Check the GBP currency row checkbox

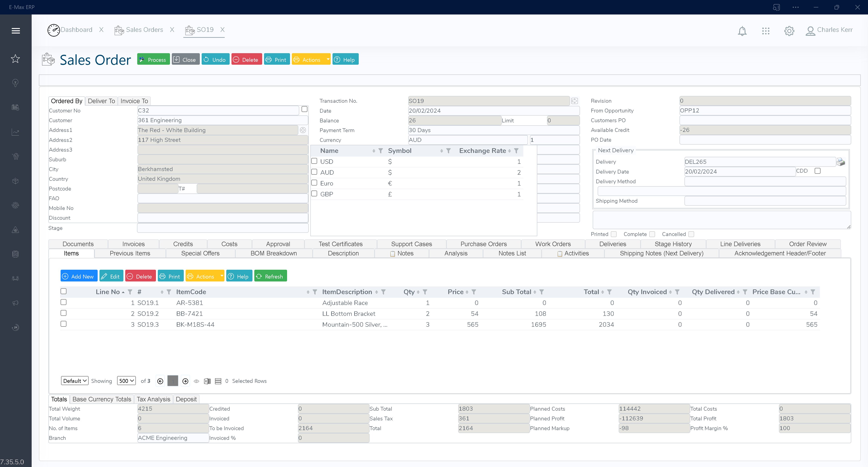point(314,194)
